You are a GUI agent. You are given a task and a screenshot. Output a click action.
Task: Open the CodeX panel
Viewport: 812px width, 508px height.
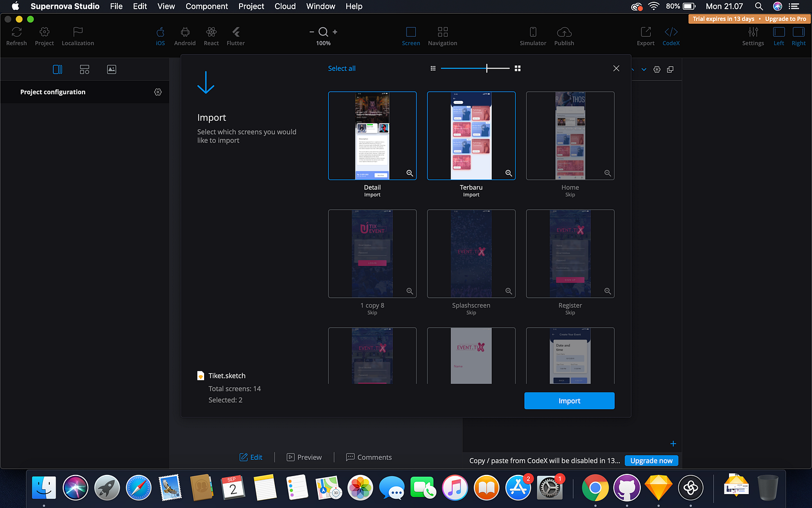click(671, 36)
